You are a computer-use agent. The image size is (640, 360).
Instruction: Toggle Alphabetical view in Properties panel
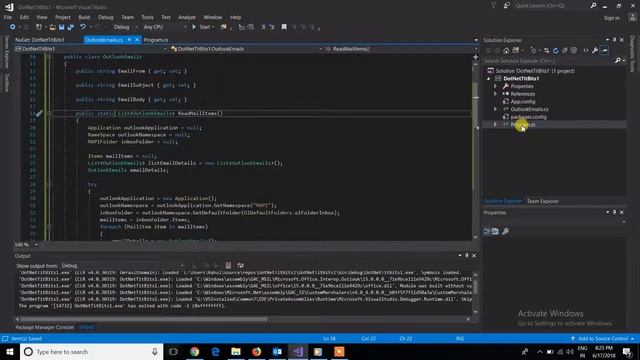pyautogui.click(x=495, y=231)
